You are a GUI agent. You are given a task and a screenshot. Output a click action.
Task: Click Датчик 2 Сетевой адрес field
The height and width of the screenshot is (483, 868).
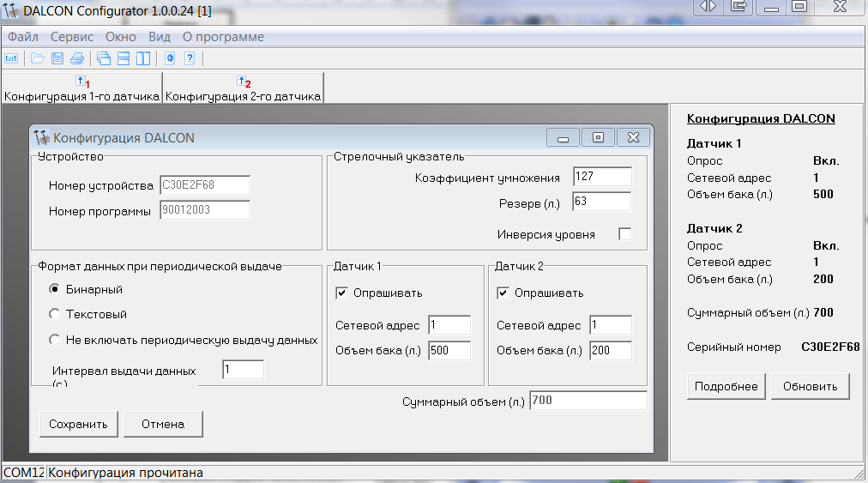(611, 325)
